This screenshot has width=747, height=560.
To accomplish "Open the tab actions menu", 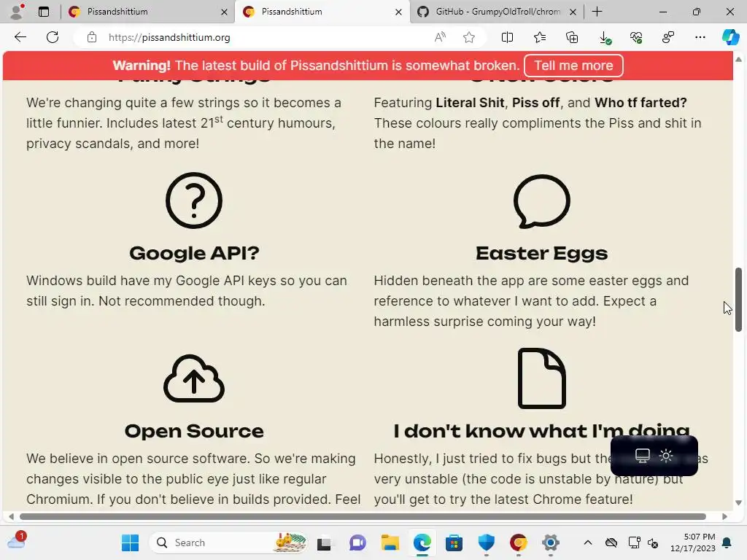I will (x=43, y=12).
